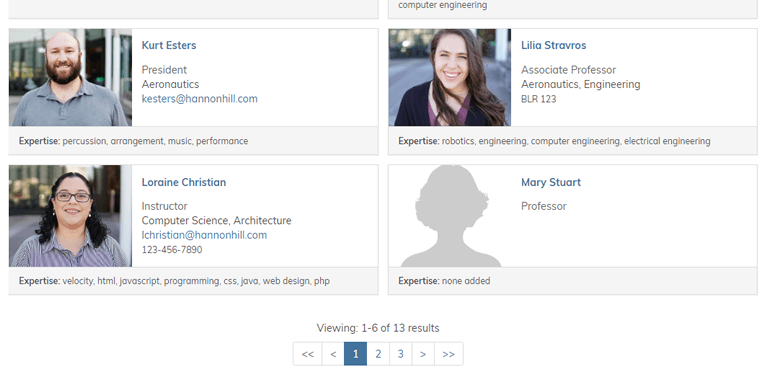
Task: Click Lilia's title Associate Professor
Action: [569, 70]
